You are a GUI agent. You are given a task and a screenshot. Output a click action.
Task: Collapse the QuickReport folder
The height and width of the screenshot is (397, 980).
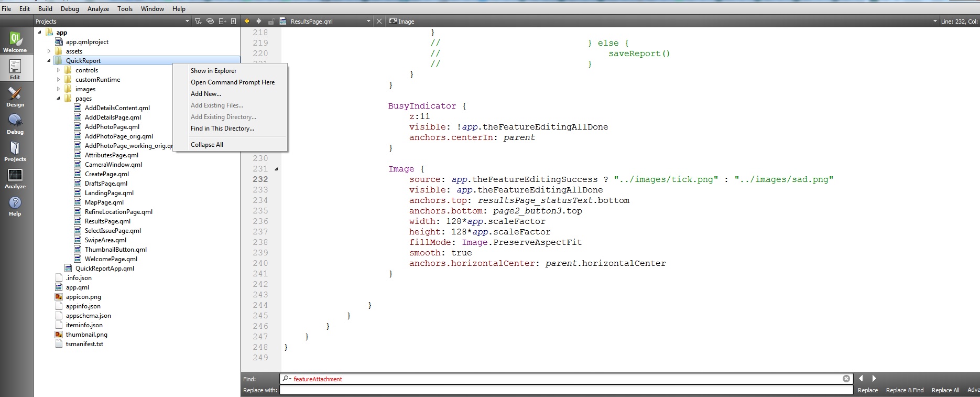coord(49,60)
